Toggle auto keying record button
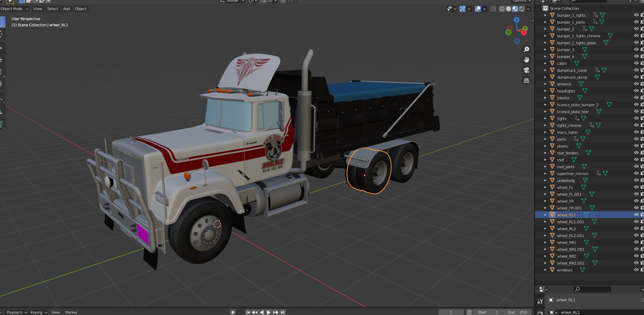 [233, 312]
